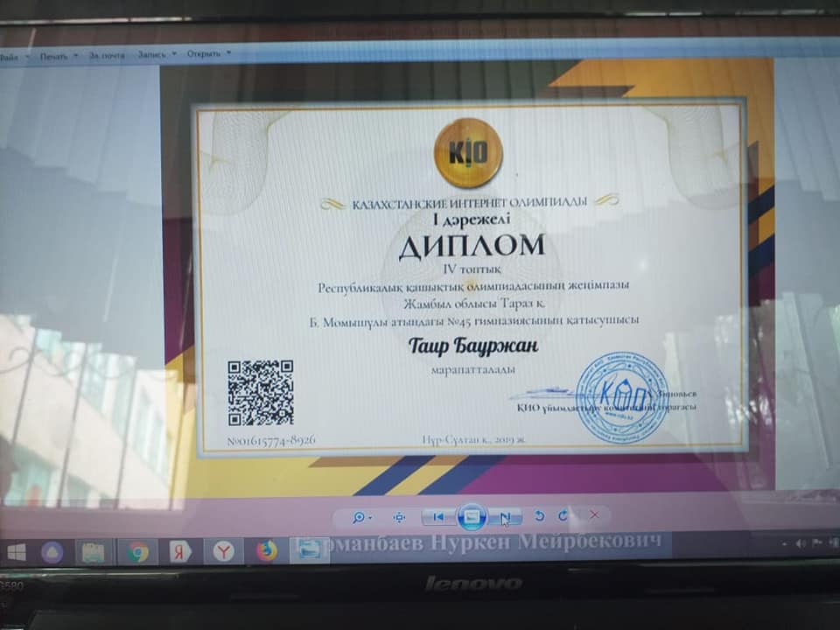Rotate image counterclockwise
This screenshot has width=840, height=630.
click(540, 515)
